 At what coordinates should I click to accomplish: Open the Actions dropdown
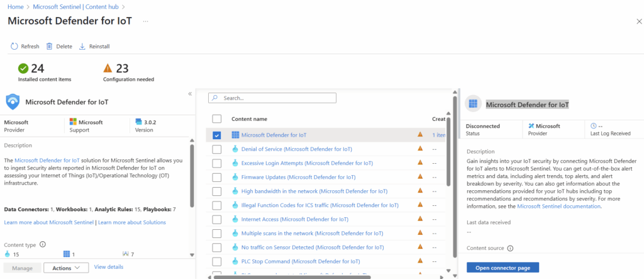(x=66, y=268)
